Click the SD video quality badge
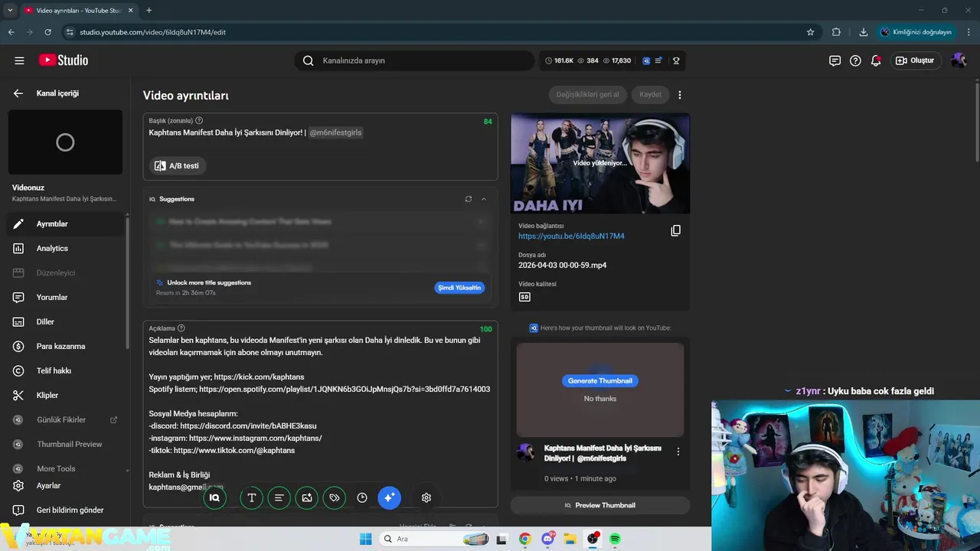The image size is (980, 551). click(524, 297)
